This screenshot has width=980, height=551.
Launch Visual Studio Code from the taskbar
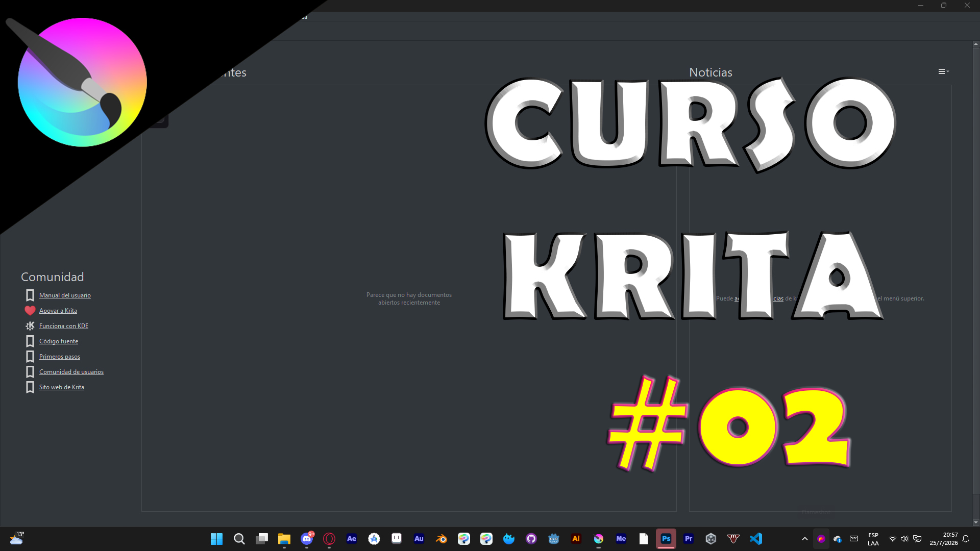[756, 539]
